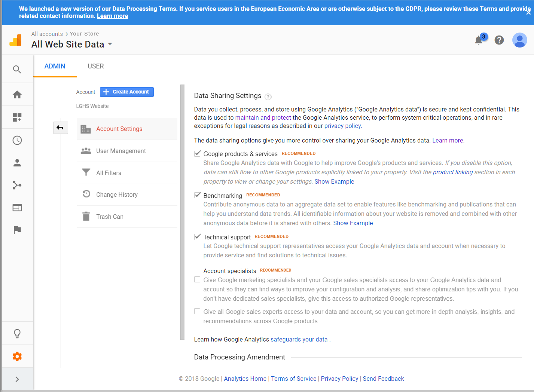Screen dimensions: 534x392
Task: Go to Home via house icon
Action: pos(17,95)
